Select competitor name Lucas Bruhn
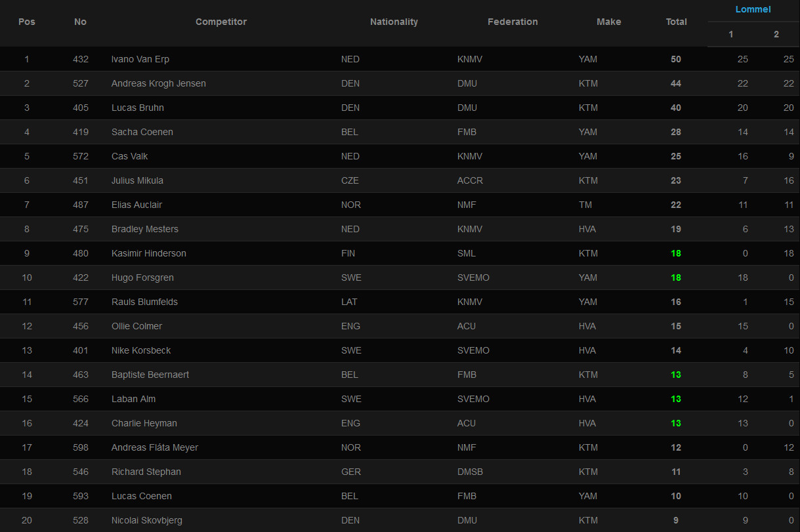The height and width of the screenshot is (532, 800). click(x=138, y=108)
